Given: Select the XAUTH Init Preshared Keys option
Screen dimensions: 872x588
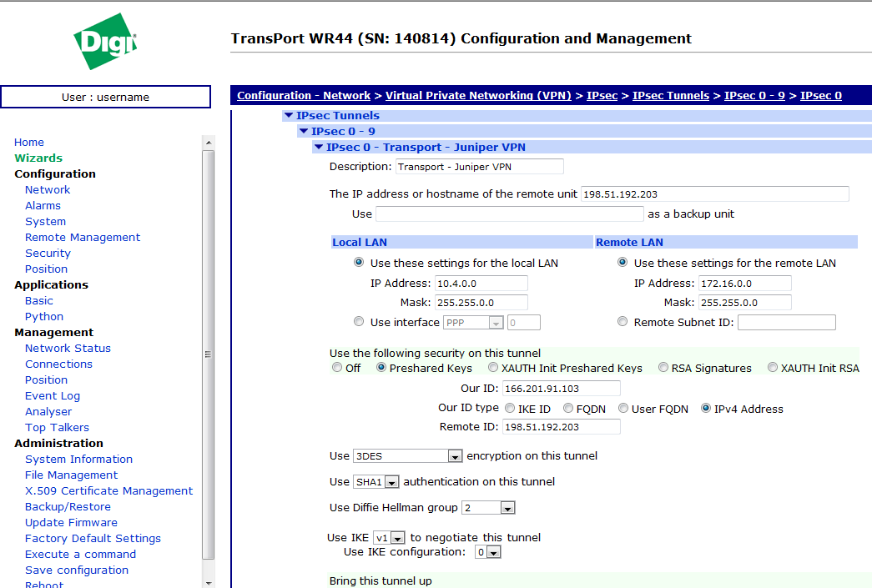Looking at the screenshot, I should tap(494, 368).
